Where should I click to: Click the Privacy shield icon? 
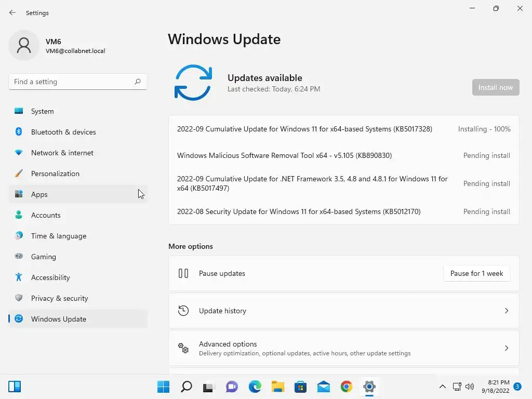(19, 298)
